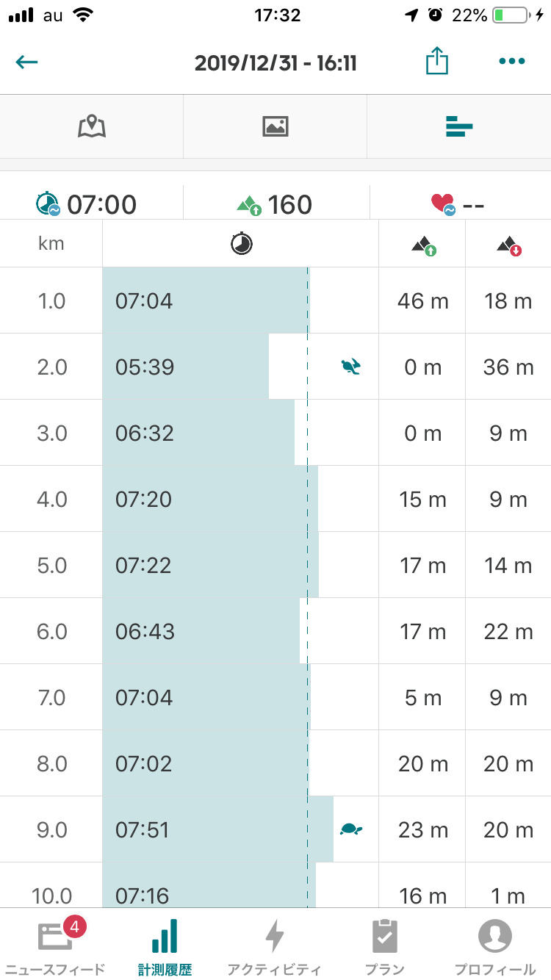The width and height of the screenshot is (551, 980).
Task: Tap the average pace clock icon
Action: [x=48, y=203]
